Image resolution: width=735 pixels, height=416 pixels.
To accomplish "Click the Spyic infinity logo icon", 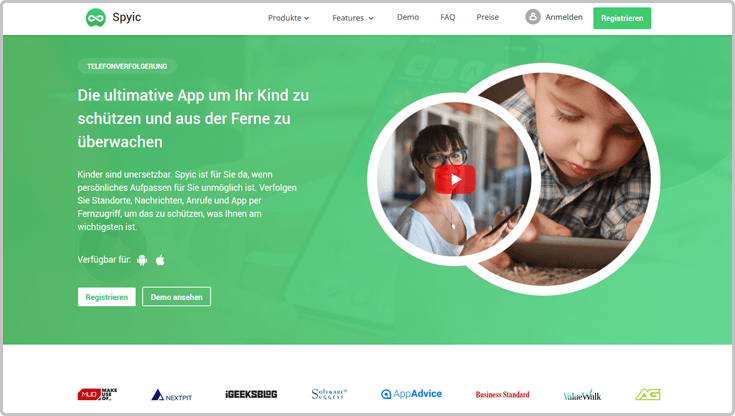I will coord(96,18).
